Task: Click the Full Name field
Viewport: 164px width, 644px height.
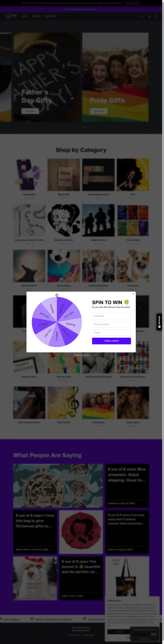Action: [112, 316]
